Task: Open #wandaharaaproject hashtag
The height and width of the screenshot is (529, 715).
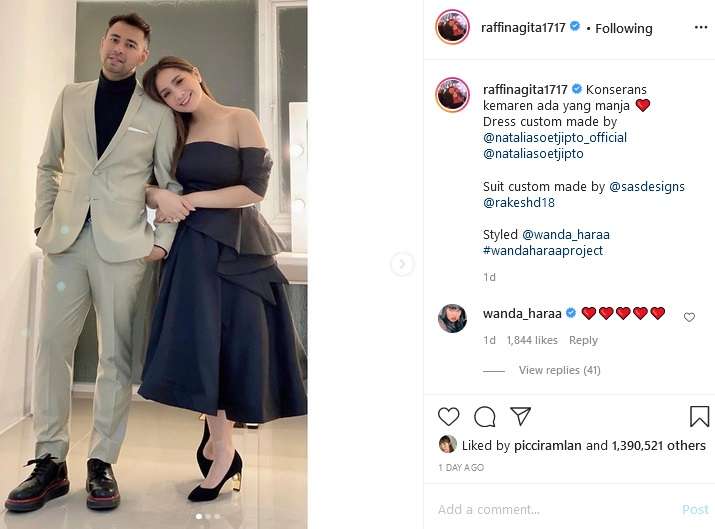Action: tap(543, 250)
